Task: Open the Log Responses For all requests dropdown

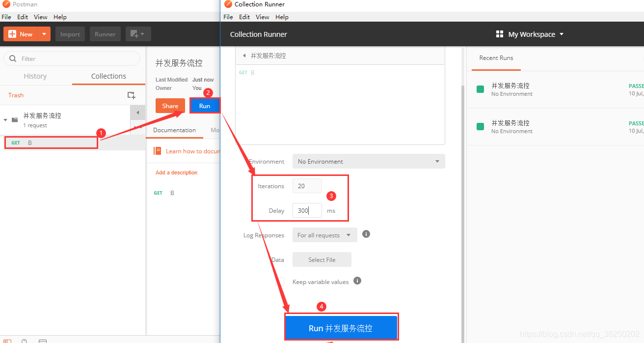Action: click(325, 235)
